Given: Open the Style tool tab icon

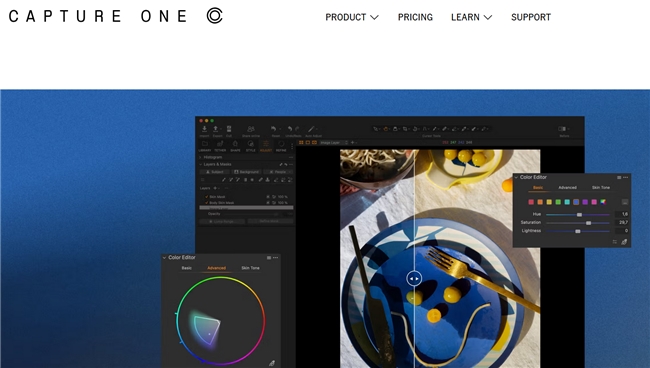Looking at the screenshot, I should [x=250, y=144].
